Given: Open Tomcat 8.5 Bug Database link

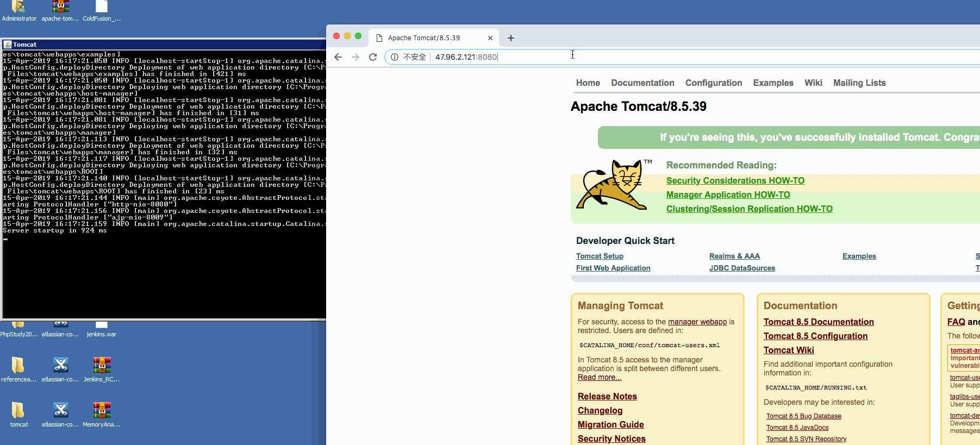Looking at the screenshot, I should (x=804, y=416).
